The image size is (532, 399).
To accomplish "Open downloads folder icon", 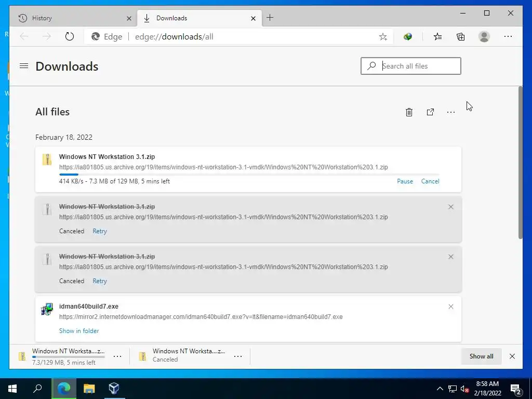I will click(x=430, y=112).
